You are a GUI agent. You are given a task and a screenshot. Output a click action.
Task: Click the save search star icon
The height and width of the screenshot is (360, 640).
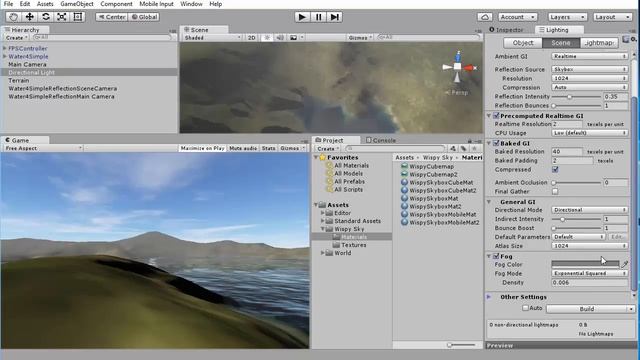(474, 149)
